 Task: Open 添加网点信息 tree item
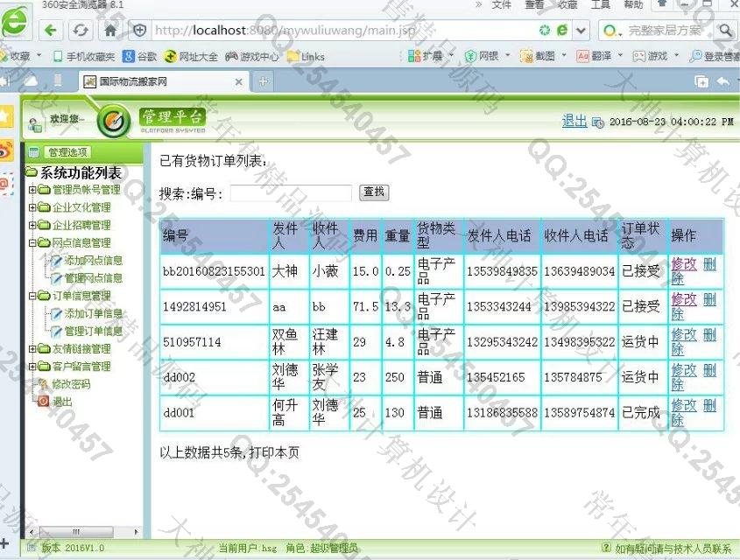coord(93,261)
